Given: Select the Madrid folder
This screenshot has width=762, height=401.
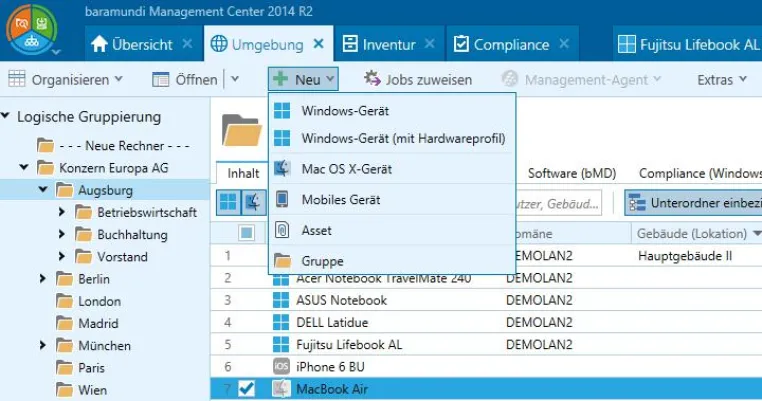Looking at the screenshot, I should 87,323.
